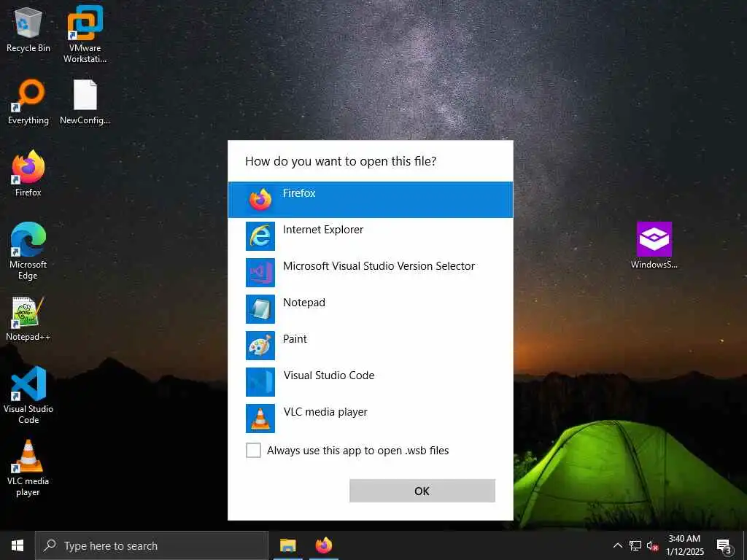Open the muted volume tray icon
747x560 pixels.
click(652, 545)
